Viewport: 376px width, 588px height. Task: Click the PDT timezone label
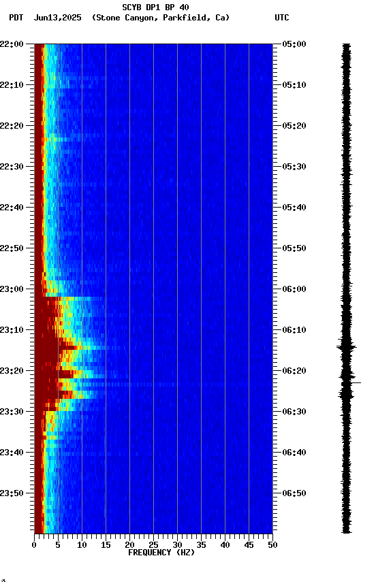[x=16, y=18]
